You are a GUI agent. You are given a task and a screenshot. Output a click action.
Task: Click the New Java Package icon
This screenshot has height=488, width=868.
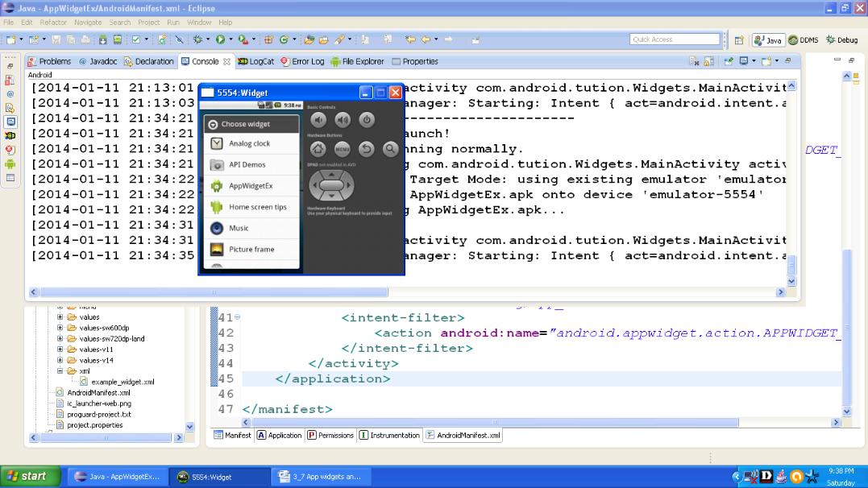point(268,39)
